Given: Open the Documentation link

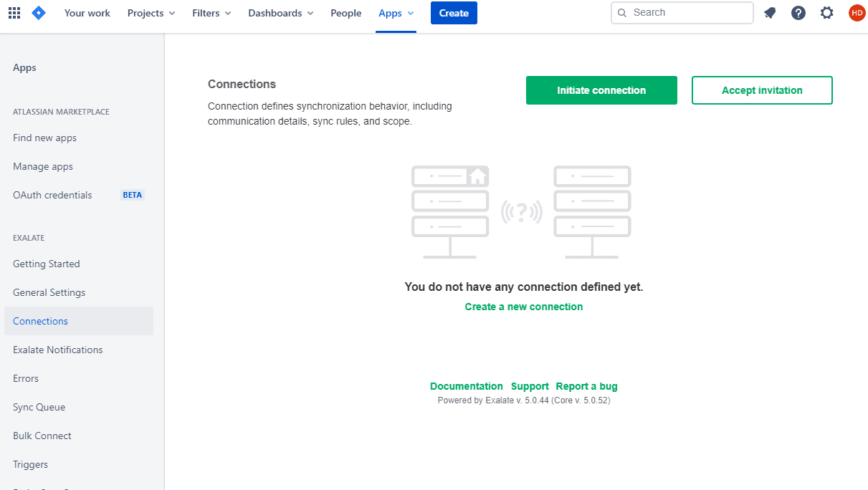Looking at the screenshot, I should [x=467, y=386].
